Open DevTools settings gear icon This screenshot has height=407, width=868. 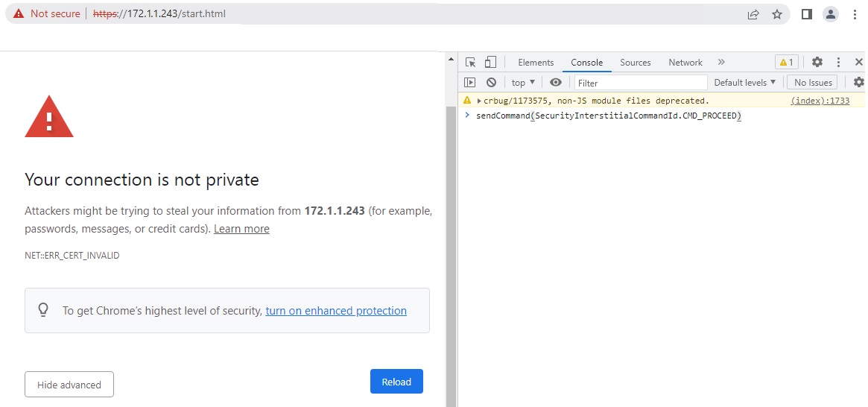[817, 63]
